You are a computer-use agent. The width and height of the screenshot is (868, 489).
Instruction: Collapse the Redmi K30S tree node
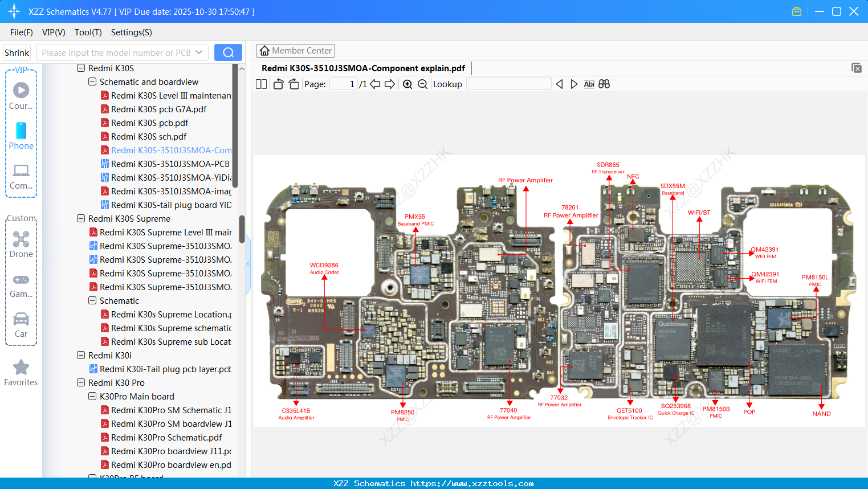click(x=80, y=68)
